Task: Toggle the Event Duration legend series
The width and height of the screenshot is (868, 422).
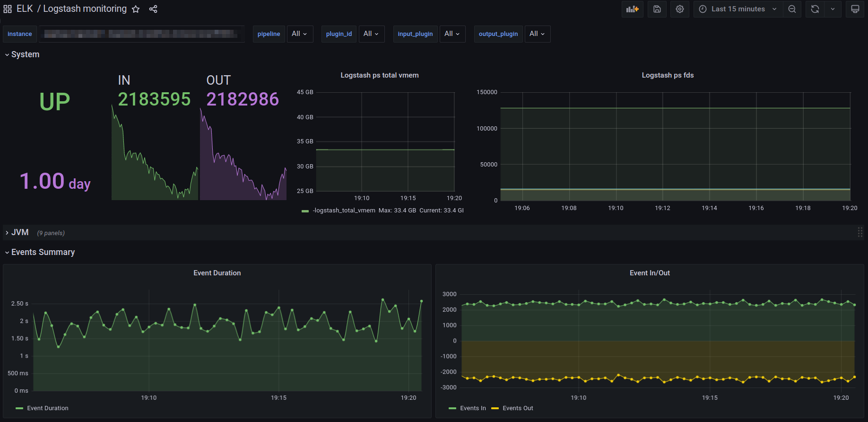Action: point(48,408)
